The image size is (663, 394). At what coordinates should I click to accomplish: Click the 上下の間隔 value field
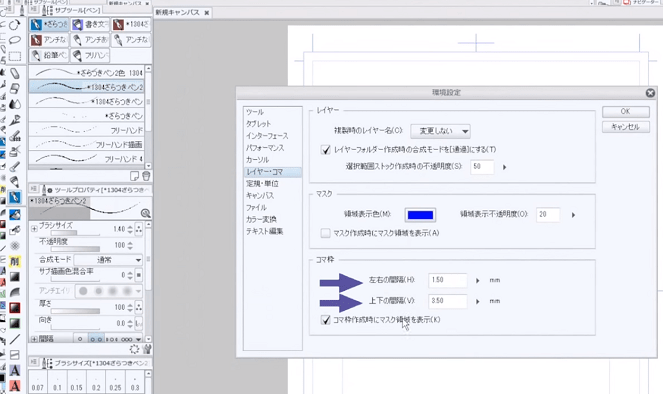pos(448,301)
